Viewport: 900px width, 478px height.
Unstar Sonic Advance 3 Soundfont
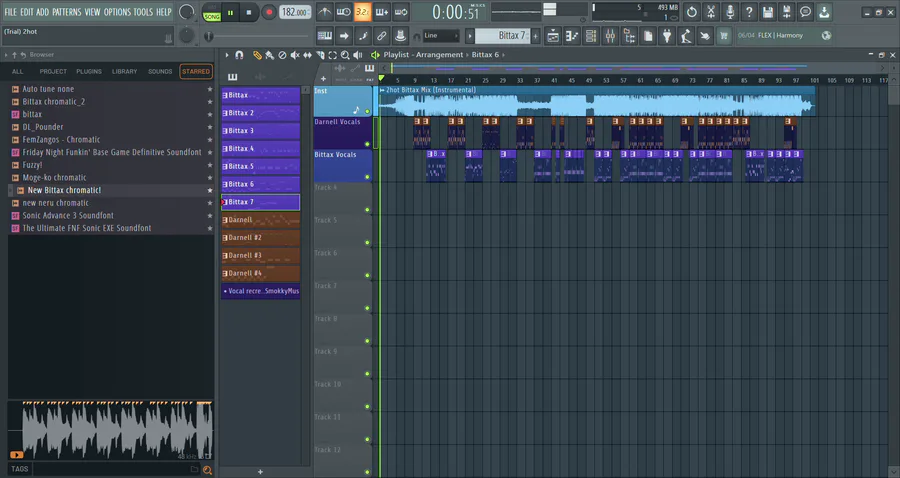pyautogui.click(x=210, y=215)
